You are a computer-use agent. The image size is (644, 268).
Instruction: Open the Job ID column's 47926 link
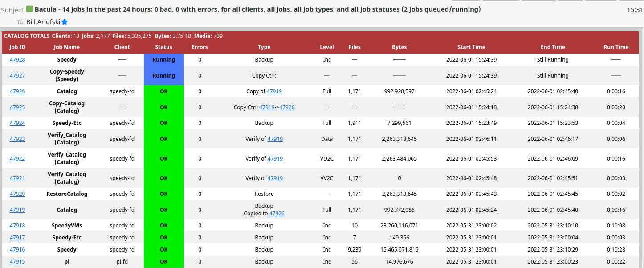[x=17, y=91]
